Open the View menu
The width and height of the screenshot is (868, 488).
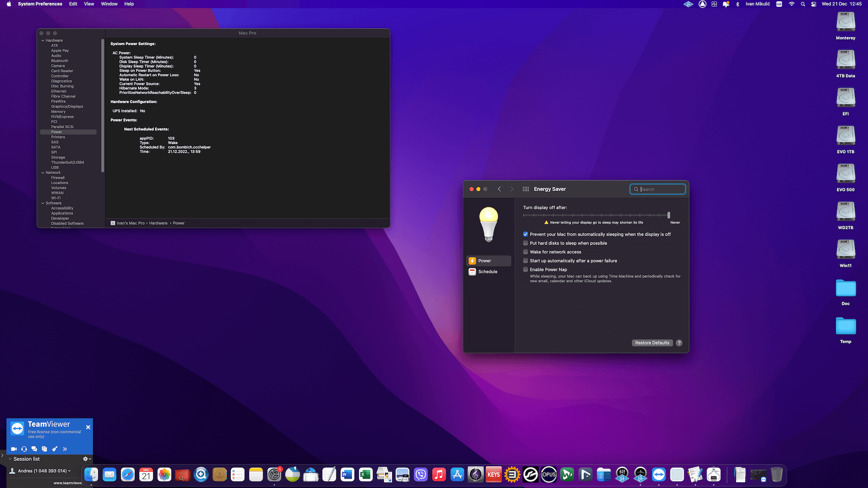point(89,4)
